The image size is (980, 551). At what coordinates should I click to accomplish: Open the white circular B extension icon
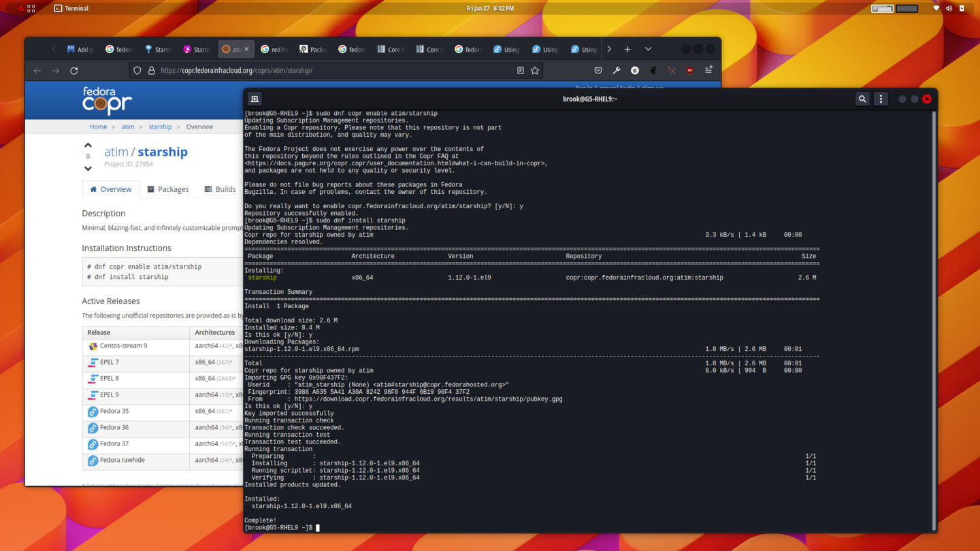(635, 70)
